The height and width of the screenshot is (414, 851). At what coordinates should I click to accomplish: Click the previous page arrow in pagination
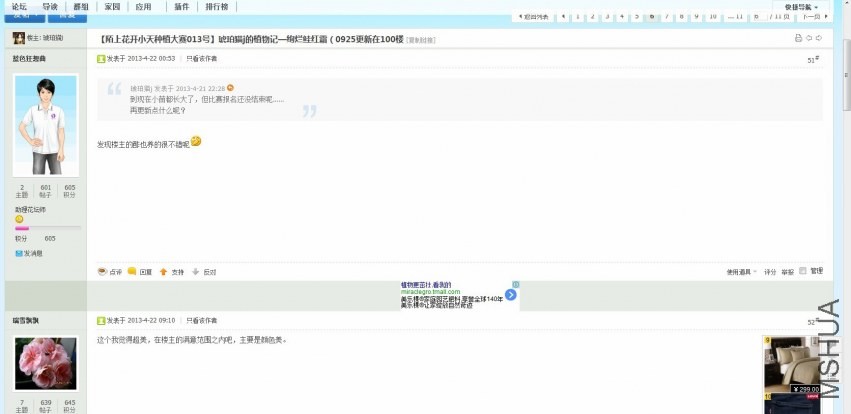coord(564,17)
